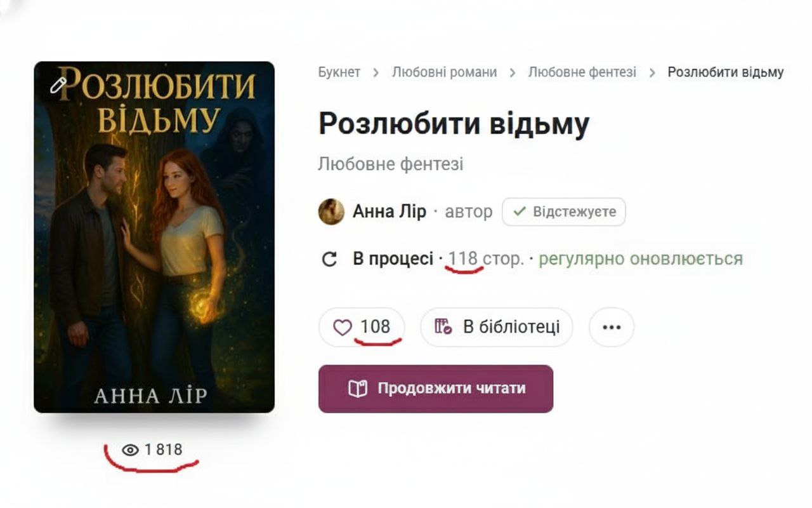
Task: Toggle the Відстежуєте follow button
Action: click(x=563, y=212)
